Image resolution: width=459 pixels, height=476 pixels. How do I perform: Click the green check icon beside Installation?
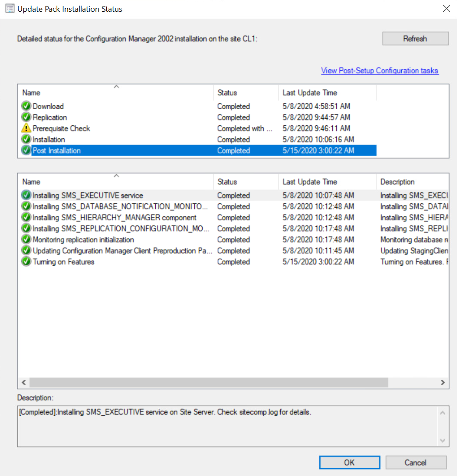click(26, 139)
